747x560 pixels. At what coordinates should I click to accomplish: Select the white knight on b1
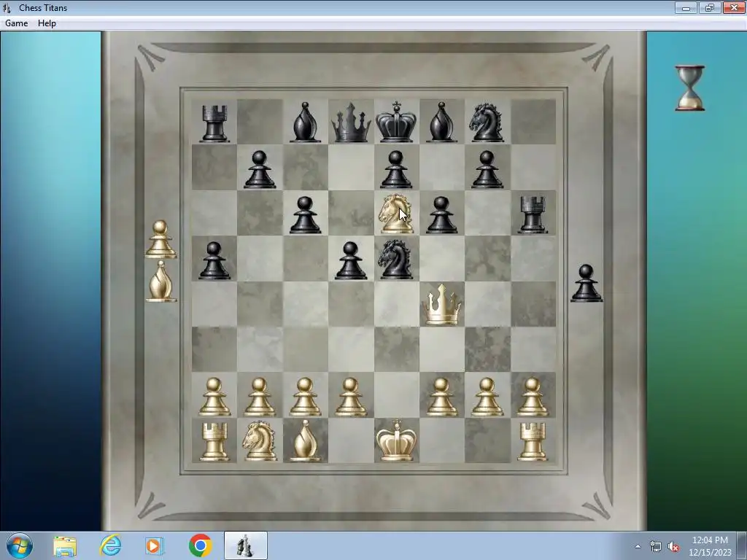260,441
